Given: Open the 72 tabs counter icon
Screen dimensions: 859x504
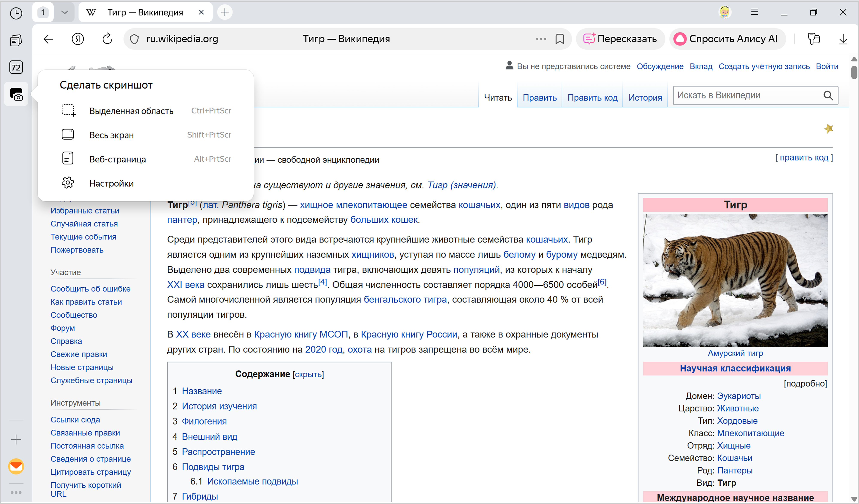Looking at the screenshot, I should (x=16, y=67).
